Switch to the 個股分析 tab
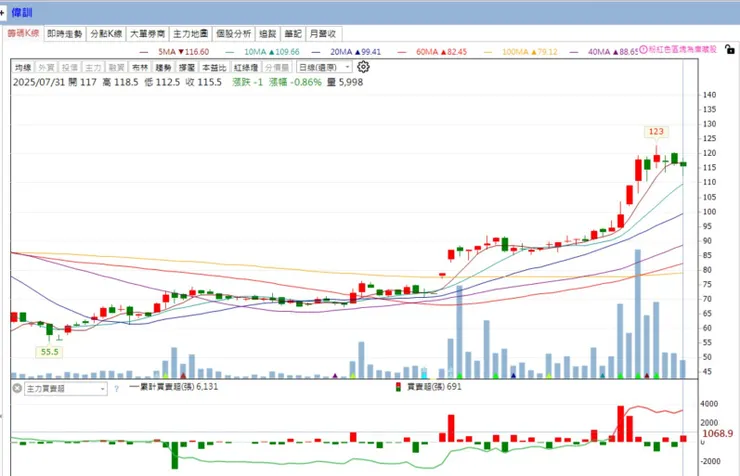 click(x=234, y=34)
